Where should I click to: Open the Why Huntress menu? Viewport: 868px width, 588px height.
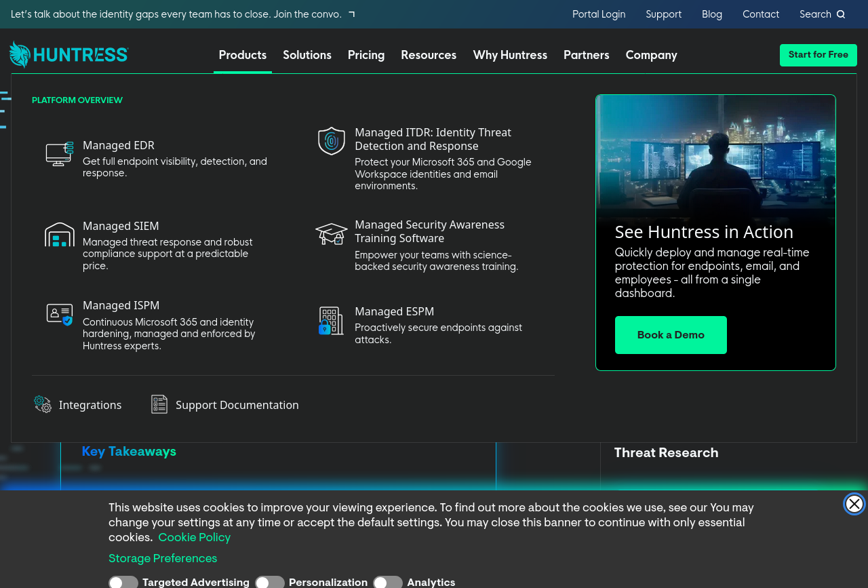510,56
